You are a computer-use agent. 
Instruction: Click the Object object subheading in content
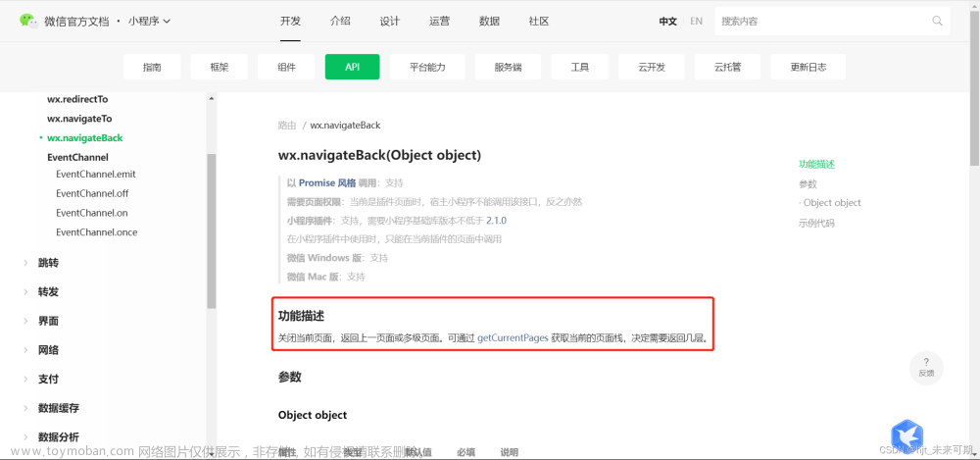pos(313,415)
